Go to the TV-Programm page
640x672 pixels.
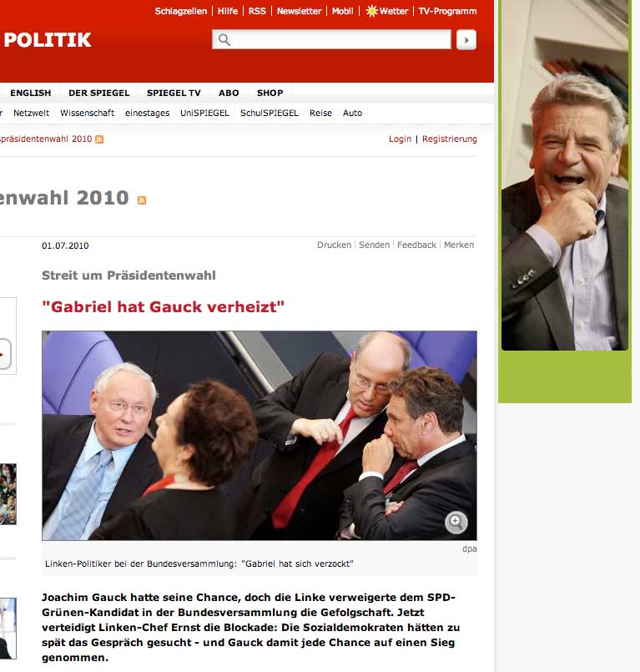click(447, 11)
